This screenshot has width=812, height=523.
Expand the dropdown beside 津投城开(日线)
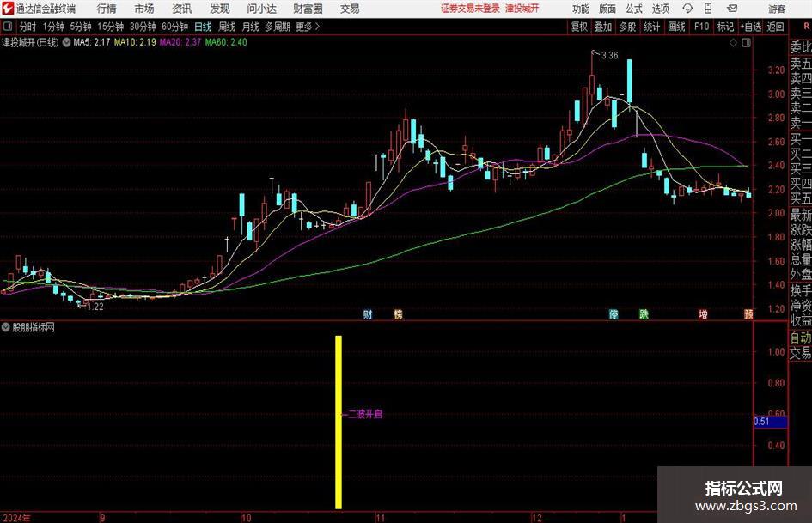coord(66,42)
